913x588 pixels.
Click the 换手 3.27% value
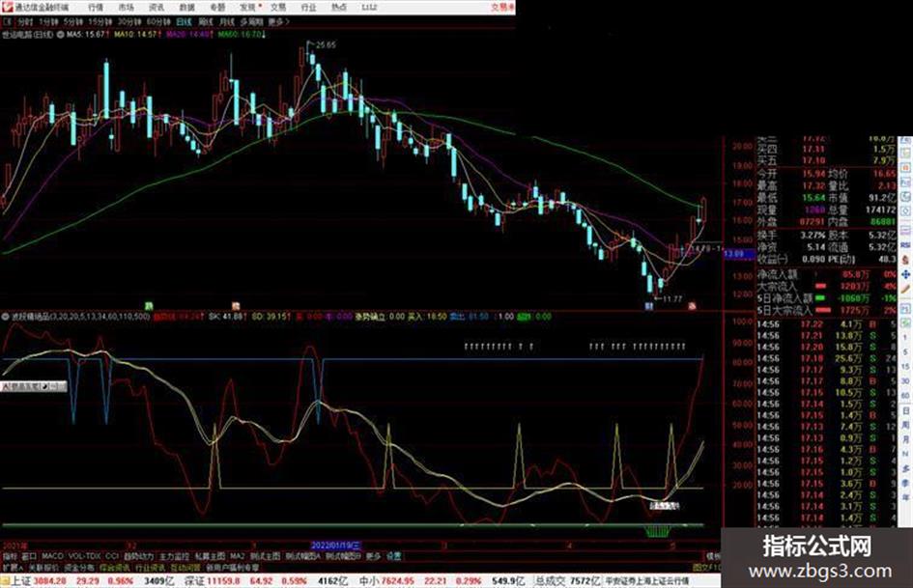click(x=813, y=236)
